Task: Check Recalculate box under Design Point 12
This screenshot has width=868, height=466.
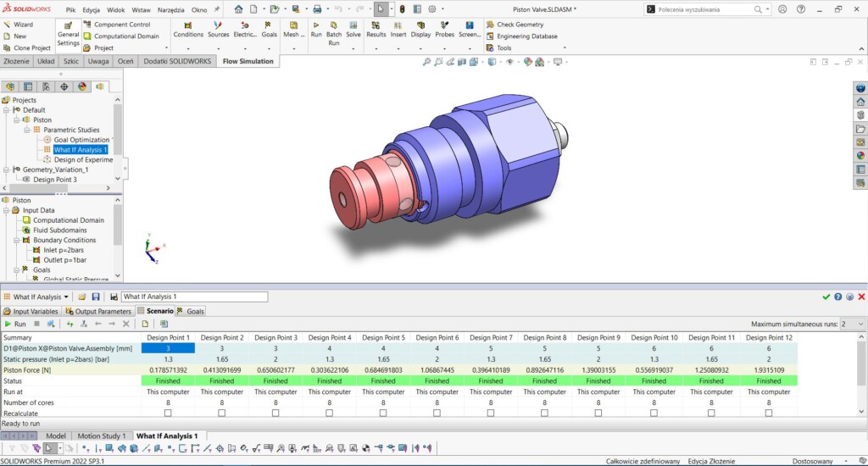Action: pyautogui.click(x=769, y=413)
